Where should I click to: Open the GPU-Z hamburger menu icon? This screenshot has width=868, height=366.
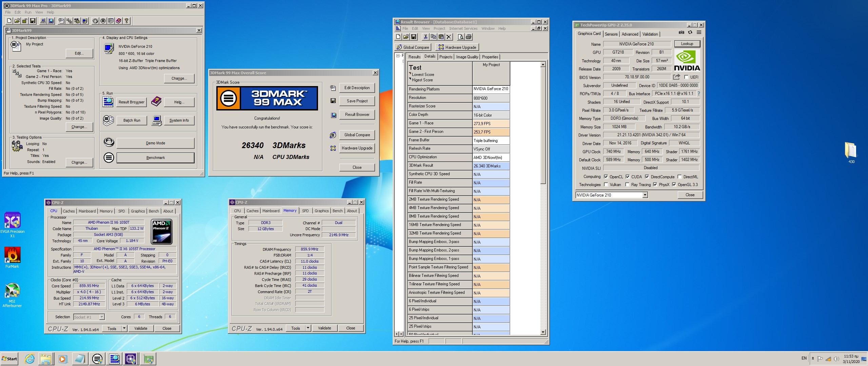[699, 33]
